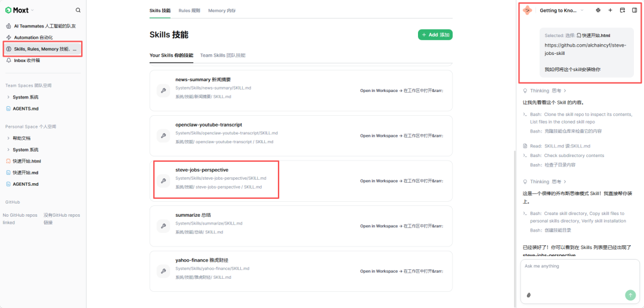Viewport: 644px width, 308px height.
Task: Send the message with the green arrow button
Action: pyautogui.click(x=630, y=295)
